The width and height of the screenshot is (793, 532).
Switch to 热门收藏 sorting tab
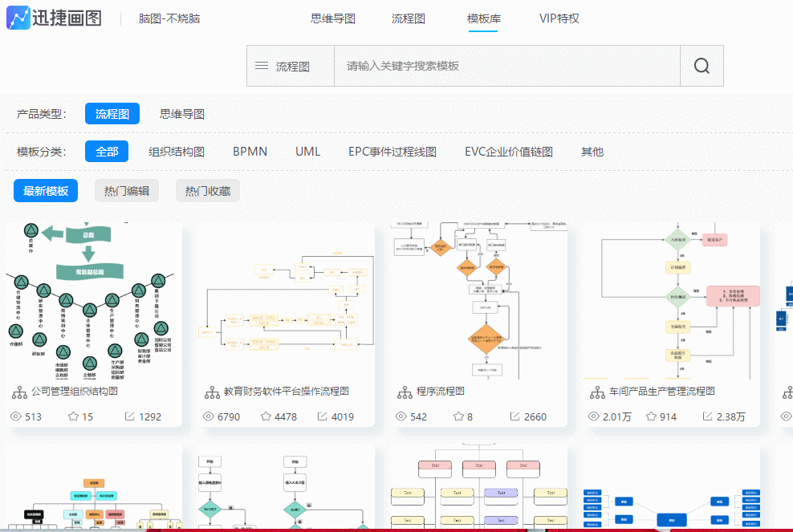[208, 191]
